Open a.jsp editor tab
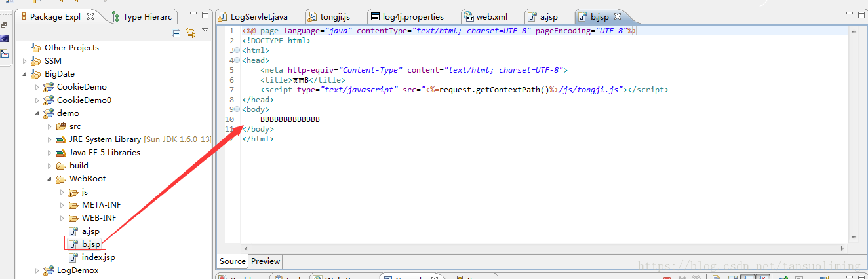 [x=542, y=16]
